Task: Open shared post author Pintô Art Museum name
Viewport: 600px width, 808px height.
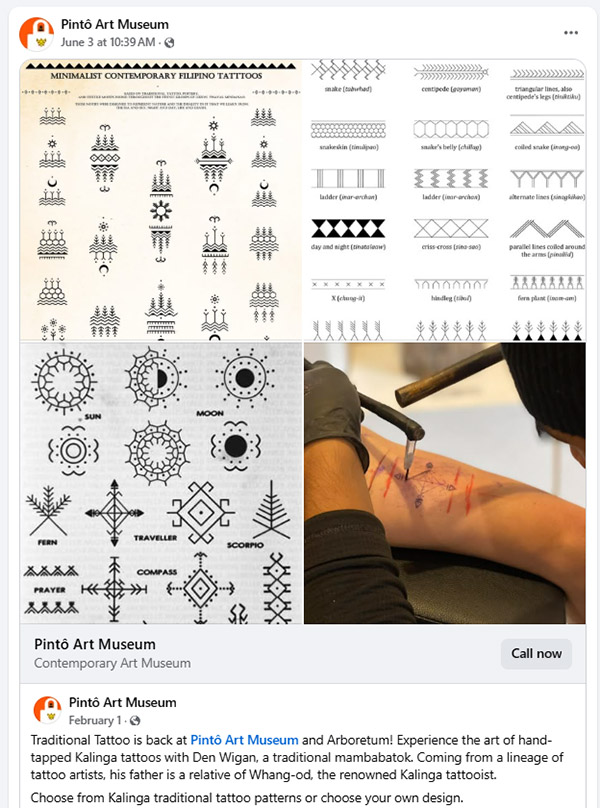Action: tap(123, 702)
